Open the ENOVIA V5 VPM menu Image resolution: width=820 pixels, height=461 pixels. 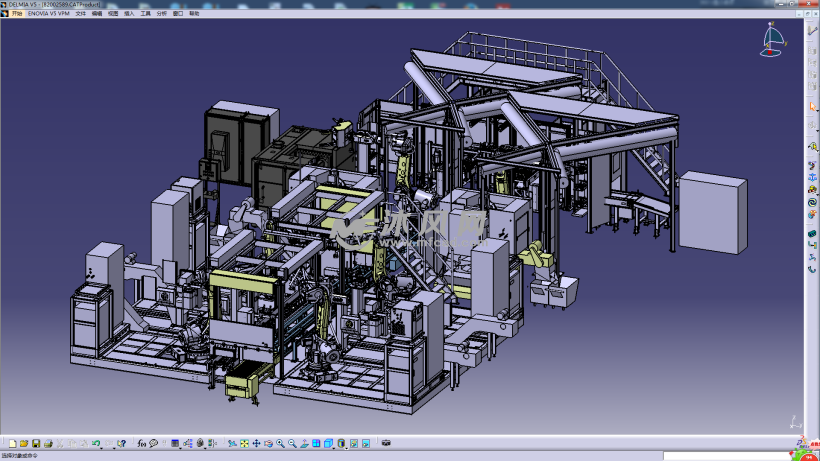click(x=49, y=14)
